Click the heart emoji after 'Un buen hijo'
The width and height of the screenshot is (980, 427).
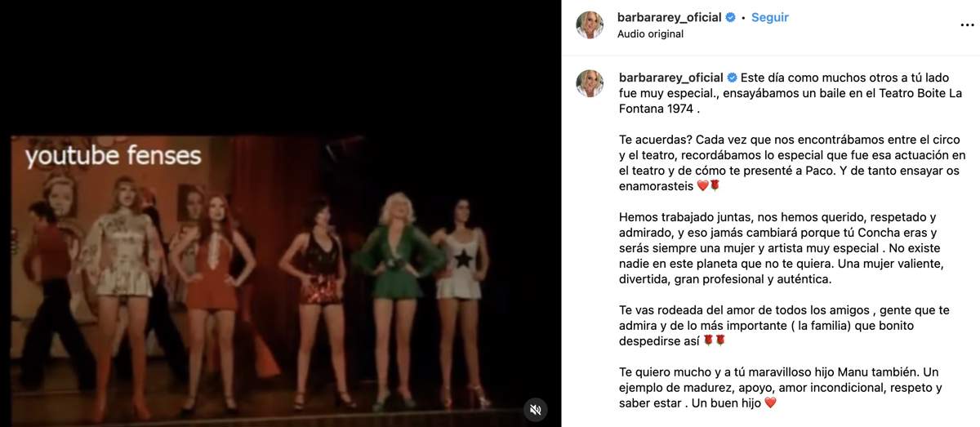tap(768, 403)
